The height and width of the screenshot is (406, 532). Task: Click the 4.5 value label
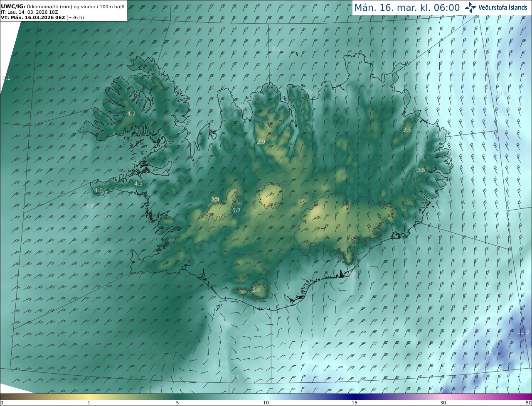coord(138,183)
